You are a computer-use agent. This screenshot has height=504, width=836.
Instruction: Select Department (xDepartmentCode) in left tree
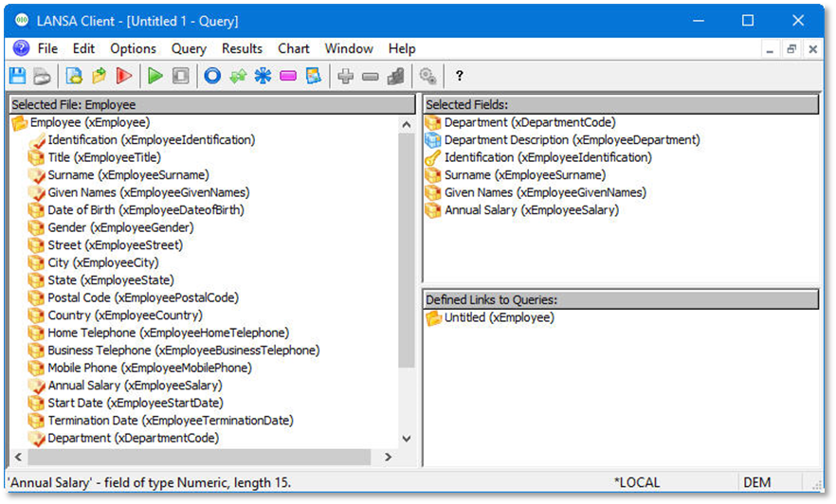(x=134, y=439)
